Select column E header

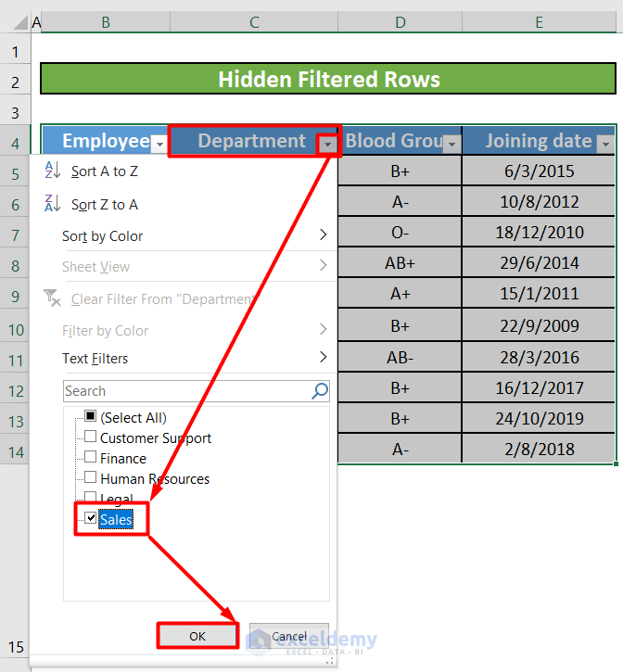539,22
